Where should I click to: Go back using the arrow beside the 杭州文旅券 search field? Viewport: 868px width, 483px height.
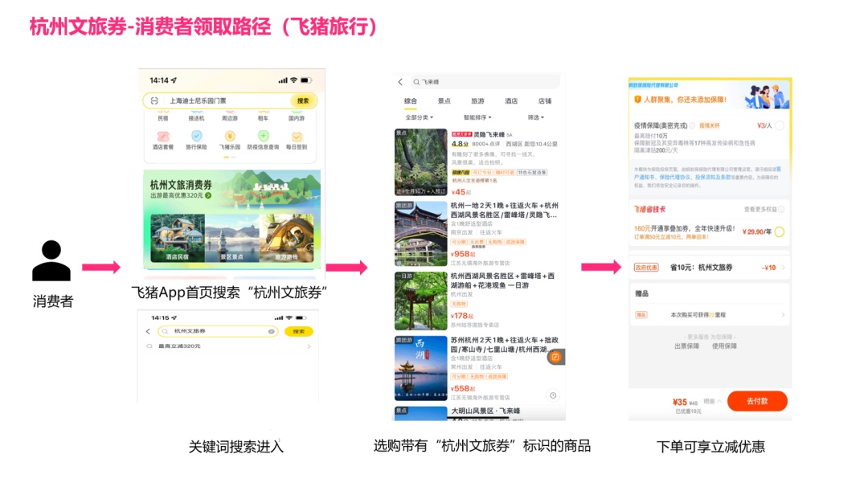pyautogui.click(x=149, y=331)
